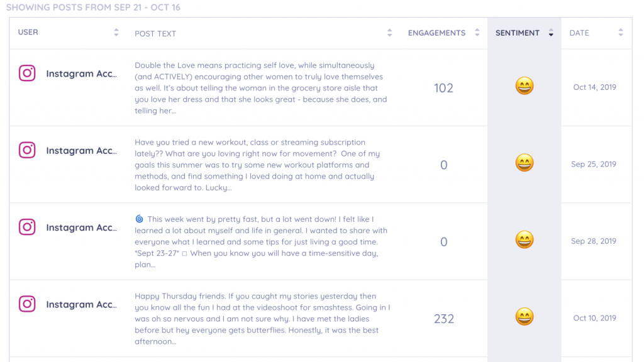This screenshot has width=644, height=362.
Task: Open the "Double the Love" post text
Action: tap(261, 88)
